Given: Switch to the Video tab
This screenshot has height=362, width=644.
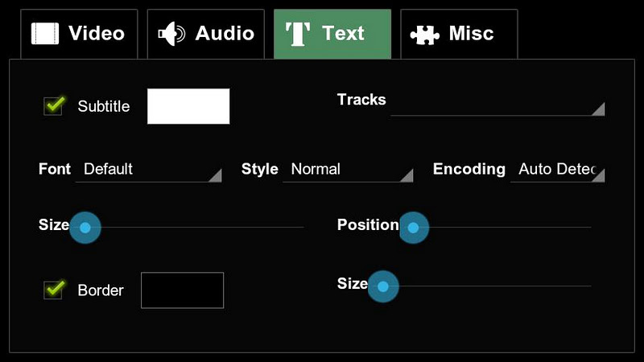Looking at the screenshot, I should pos(79,34).
